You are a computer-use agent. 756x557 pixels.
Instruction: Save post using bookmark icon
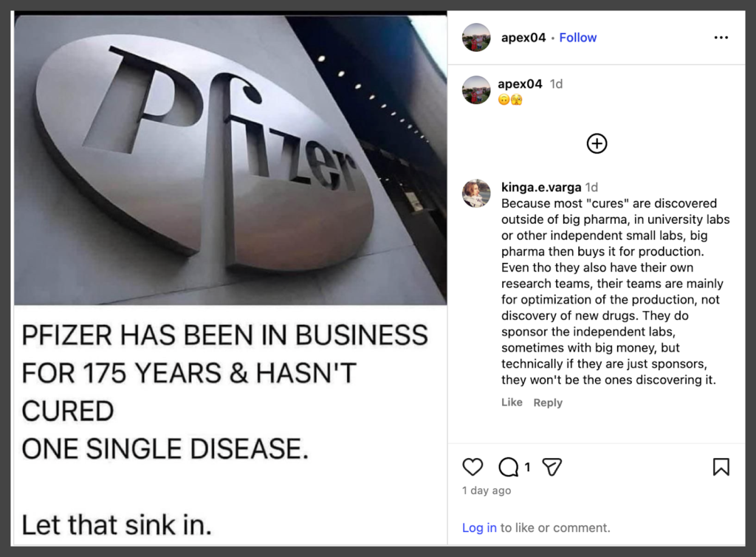pos(721,467)
